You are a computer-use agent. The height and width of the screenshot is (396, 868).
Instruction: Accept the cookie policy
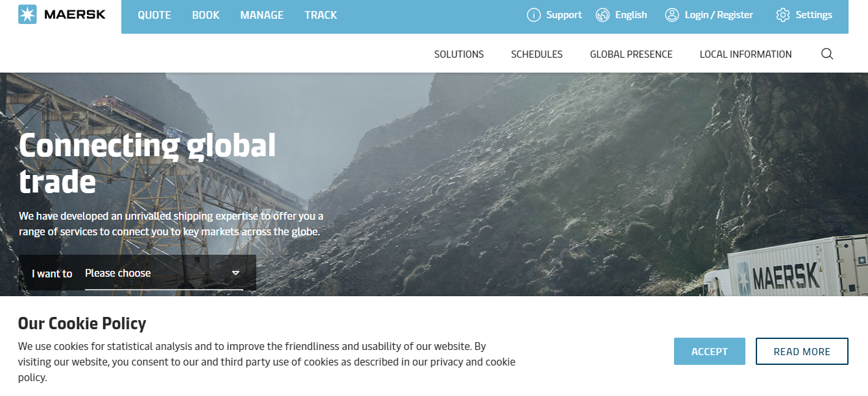(x=710, y=351)
